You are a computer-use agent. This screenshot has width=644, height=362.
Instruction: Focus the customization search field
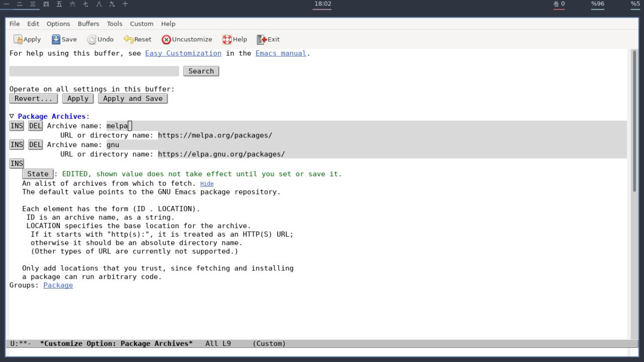(x=94, y=71)
